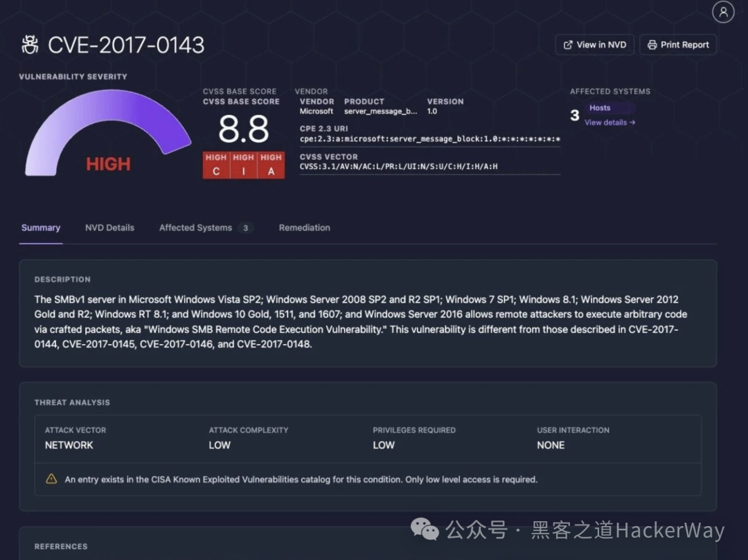Screen dimensions: 748x560
Task: Open the user profile icon
Action: [723, 12]
